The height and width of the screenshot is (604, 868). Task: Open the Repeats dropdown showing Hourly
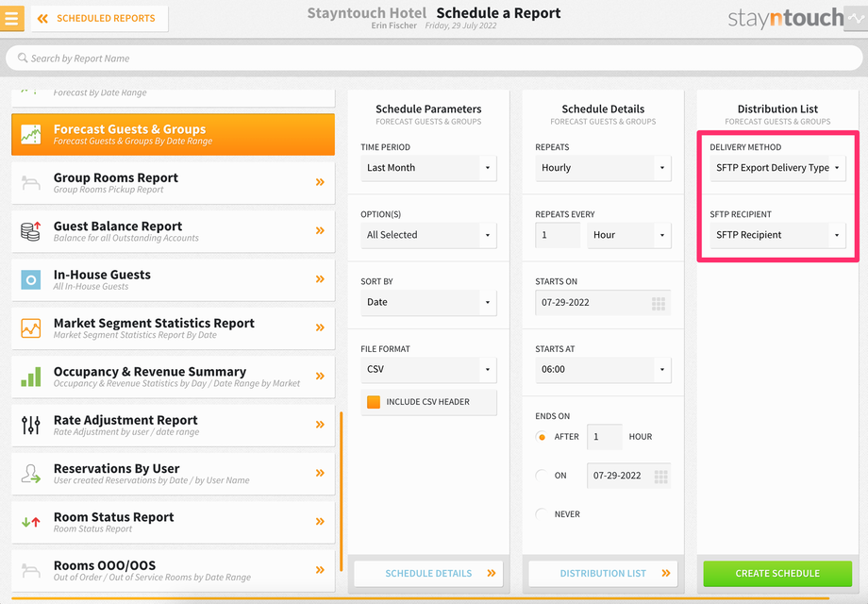(603, 168)
